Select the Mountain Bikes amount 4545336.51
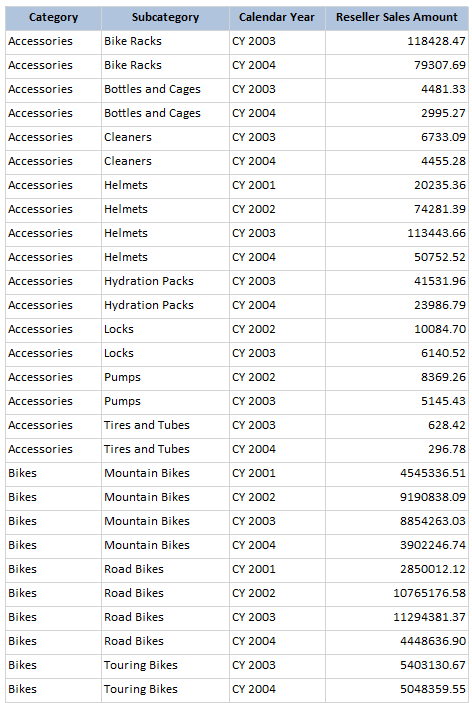 click(x=397, y=474)
